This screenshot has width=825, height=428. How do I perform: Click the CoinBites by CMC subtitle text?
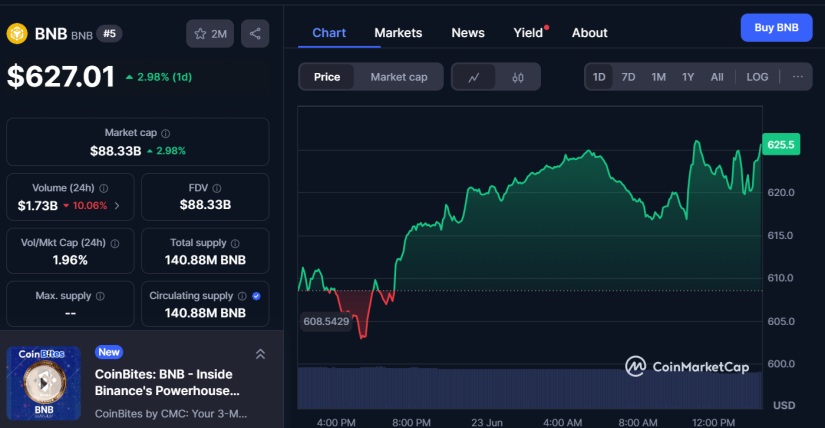point(170,414)
